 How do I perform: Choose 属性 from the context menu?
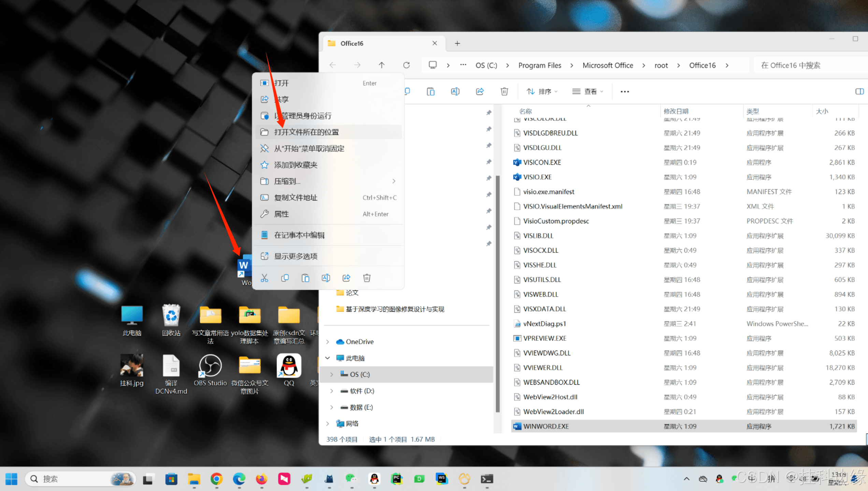pyautogui.click(x=281, y=214)
